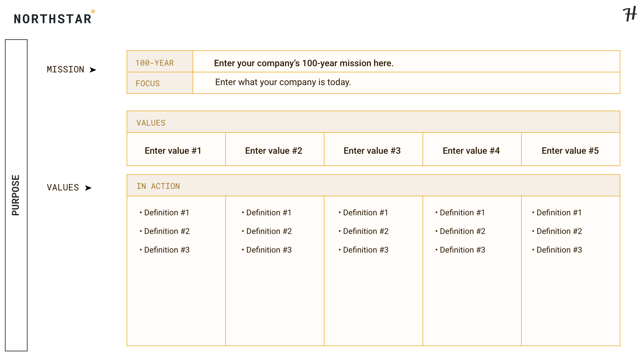This screenshot has width=644, height=362.
Task: Select the vertical PURPOSE label
Action: click(16, 195)
